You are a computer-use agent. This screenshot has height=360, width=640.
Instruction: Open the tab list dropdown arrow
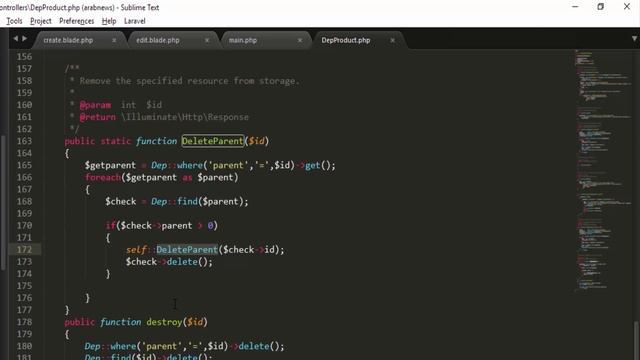click(634, 39)
